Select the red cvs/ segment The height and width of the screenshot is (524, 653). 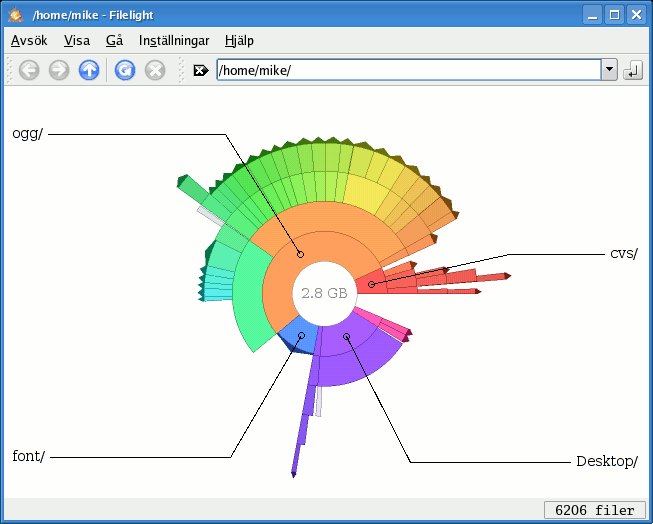[x=371, y=284]
